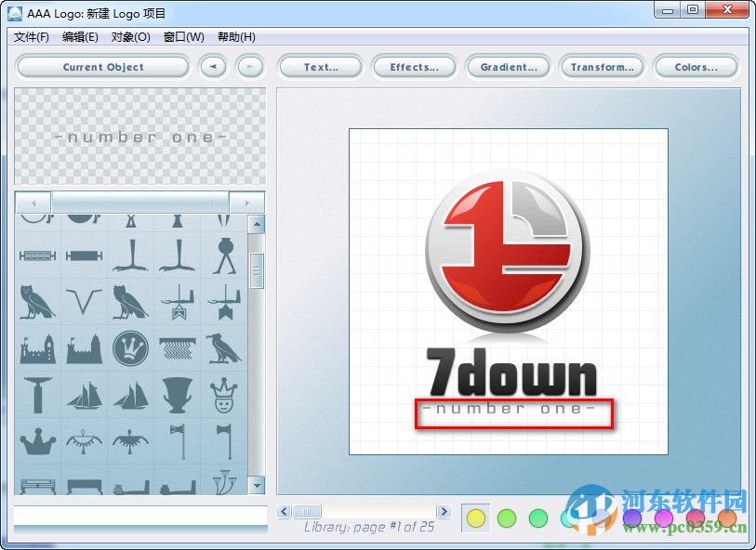Select the left axe shape
The image size is (756, 550).
(x=179, y=441)
